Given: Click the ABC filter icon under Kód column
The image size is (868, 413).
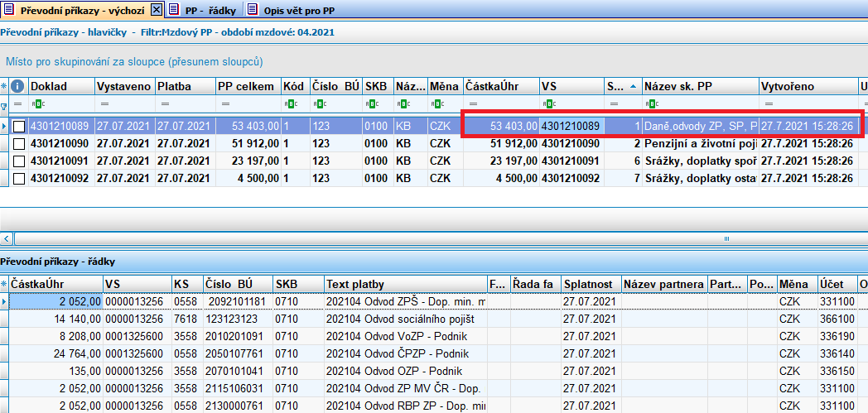Looking at the screenshot, I should point(289,104).
